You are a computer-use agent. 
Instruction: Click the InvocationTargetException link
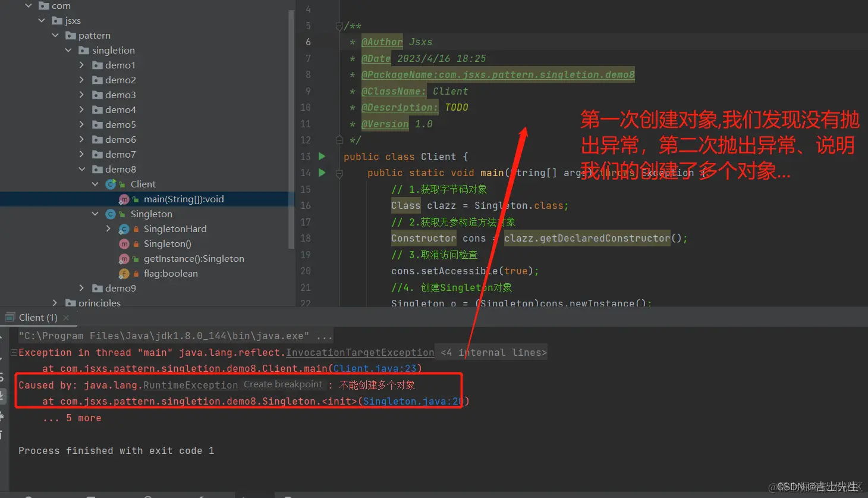pyautogui.click(x=360, y=352)
